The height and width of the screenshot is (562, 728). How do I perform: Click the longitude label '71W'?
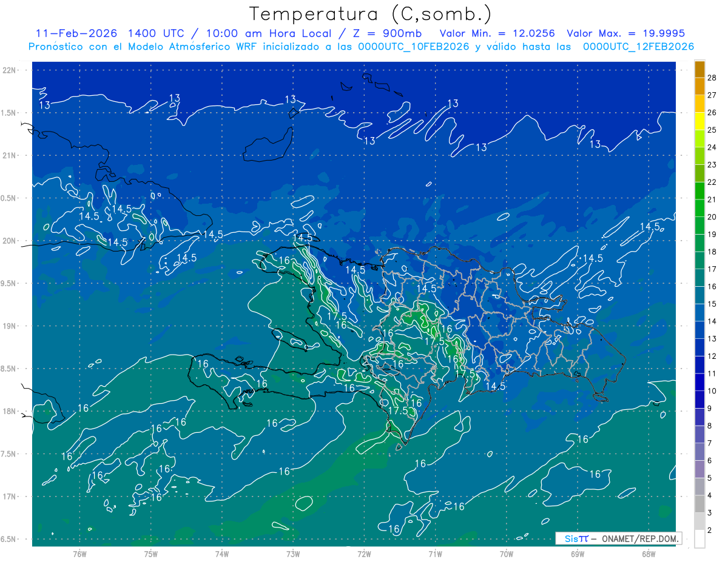435,554
